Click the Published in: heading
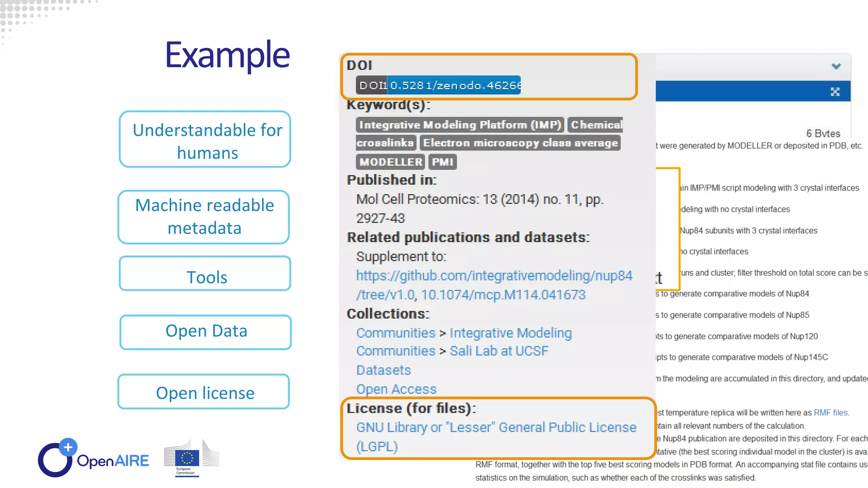Viewport: 868px width, 488px height. pyautogui.click(x=392, y=180)
